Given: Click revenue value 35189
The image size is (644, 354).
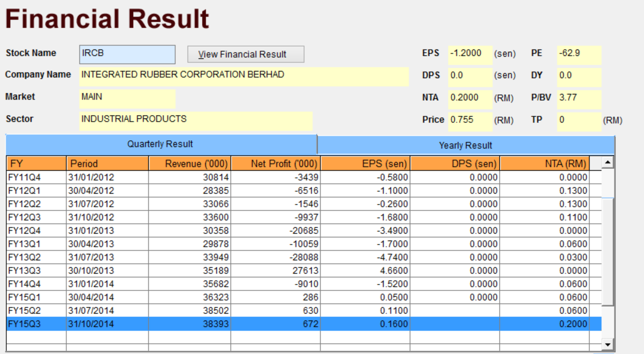Looking at the screenshot, I should (x=190, y=271).
